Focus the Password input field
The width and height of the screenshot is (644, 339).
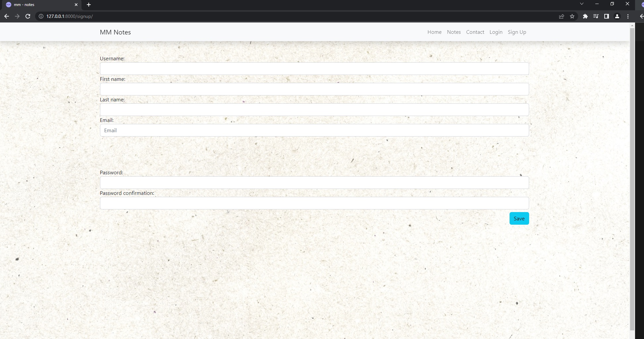[314, 183]
